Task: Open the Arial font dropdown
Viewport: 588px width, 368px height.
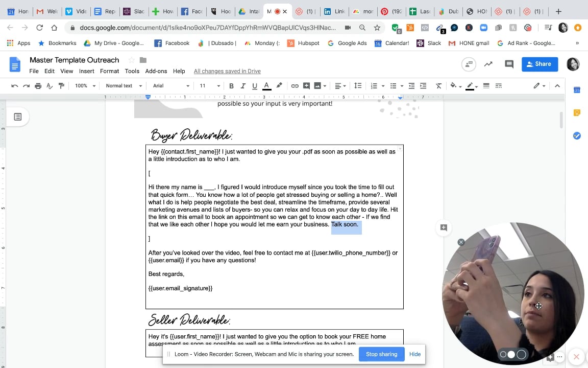Action: pyautogui.click(x=171, y=86)
